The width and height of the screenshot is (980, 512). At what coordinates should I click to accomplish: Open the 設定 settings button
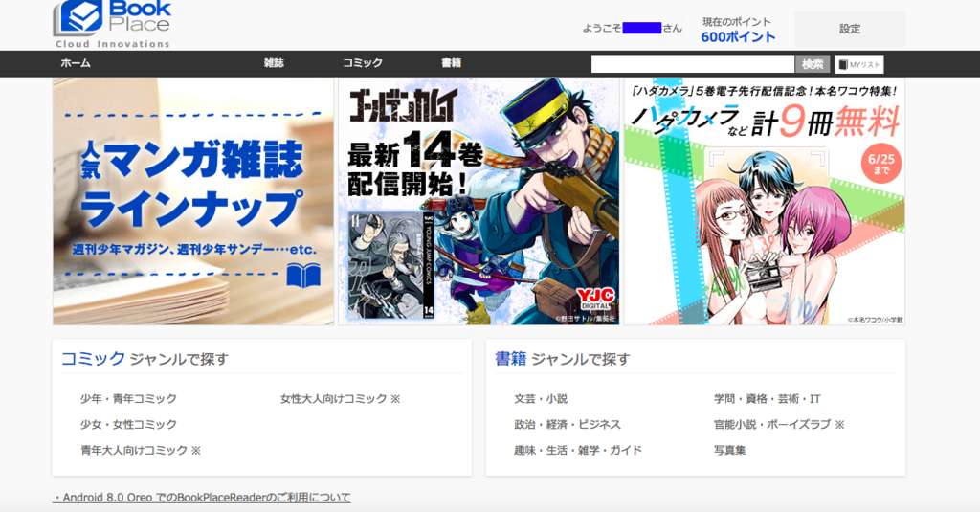(850, 29)
